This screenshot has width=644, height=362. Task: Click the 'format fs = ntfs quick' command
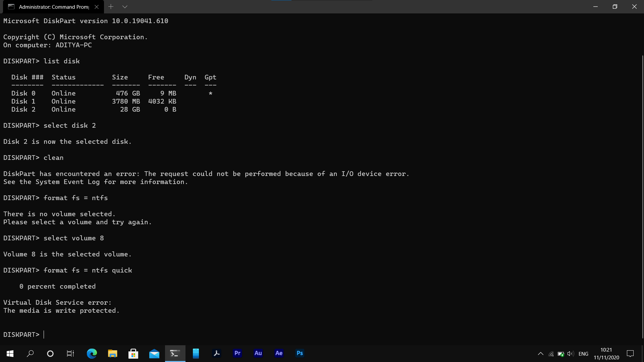tap(88, 270)
